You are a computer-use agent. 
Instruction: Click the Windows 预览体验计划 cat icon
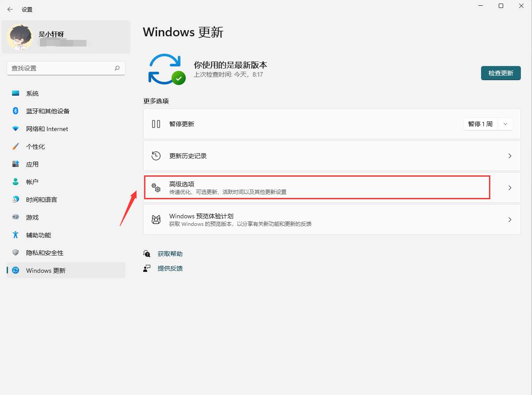pyautogui.click(x=156, y=220)
